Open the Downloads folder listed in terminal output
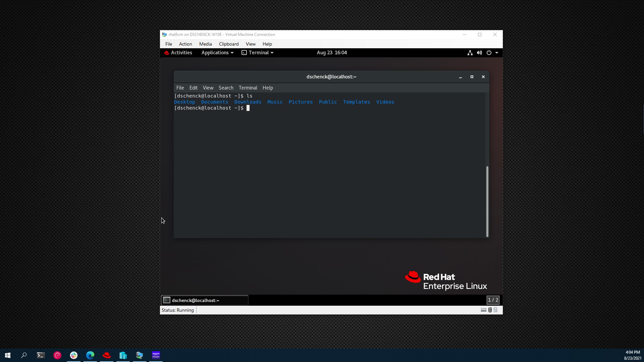Viewport: 644px width, 362px height. [248, 102]
